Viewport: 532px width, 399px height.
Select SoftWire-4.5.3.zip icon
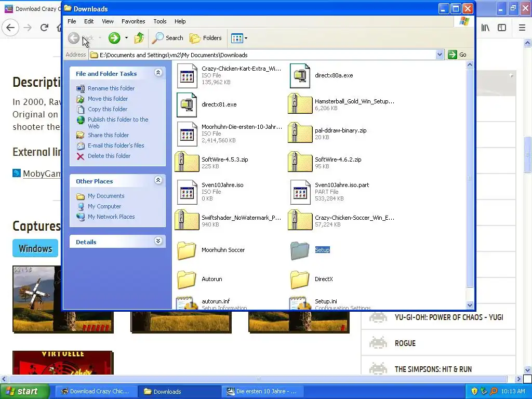coord(187,162)
